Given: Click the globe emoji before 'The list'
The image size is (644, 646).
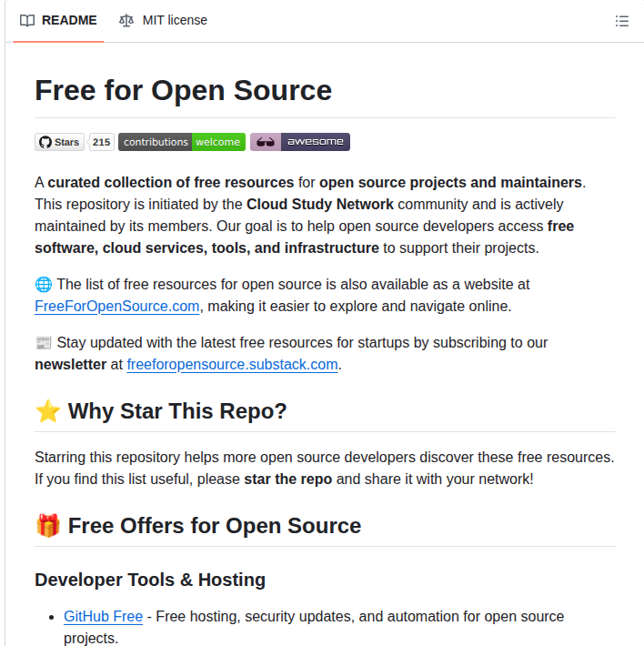Looking at the screenshot, I should 44,284.
